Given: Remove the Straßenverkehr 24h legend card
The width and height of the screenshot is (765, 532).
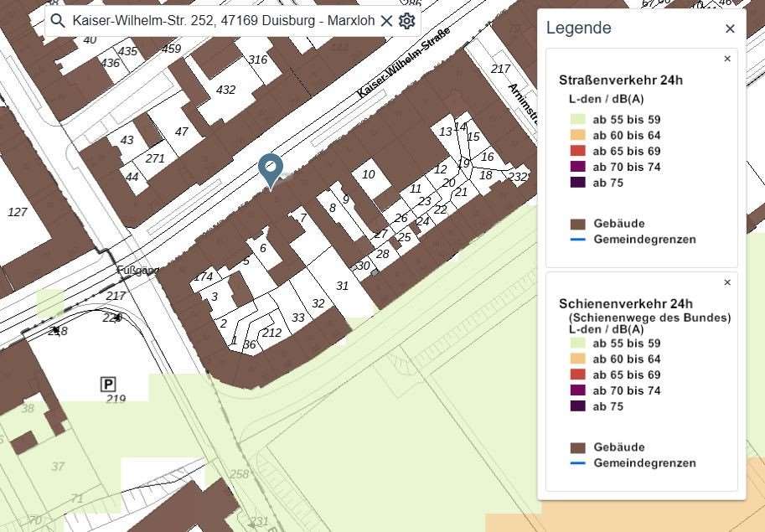Looking at the screenshot, I should point(727,59).
